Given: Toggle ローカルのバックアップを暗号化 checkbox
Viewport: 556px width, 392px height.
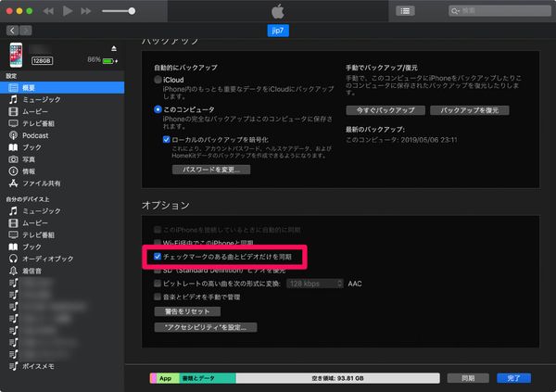Looking at the screenshot, I should (x=166, y=139).
